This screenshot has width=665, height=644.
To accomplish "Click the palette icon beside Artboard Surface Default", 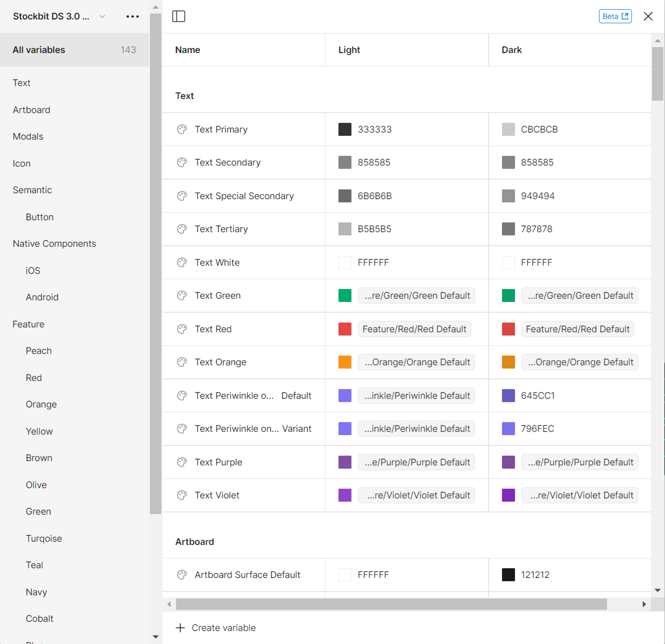I will click(182, 575).
